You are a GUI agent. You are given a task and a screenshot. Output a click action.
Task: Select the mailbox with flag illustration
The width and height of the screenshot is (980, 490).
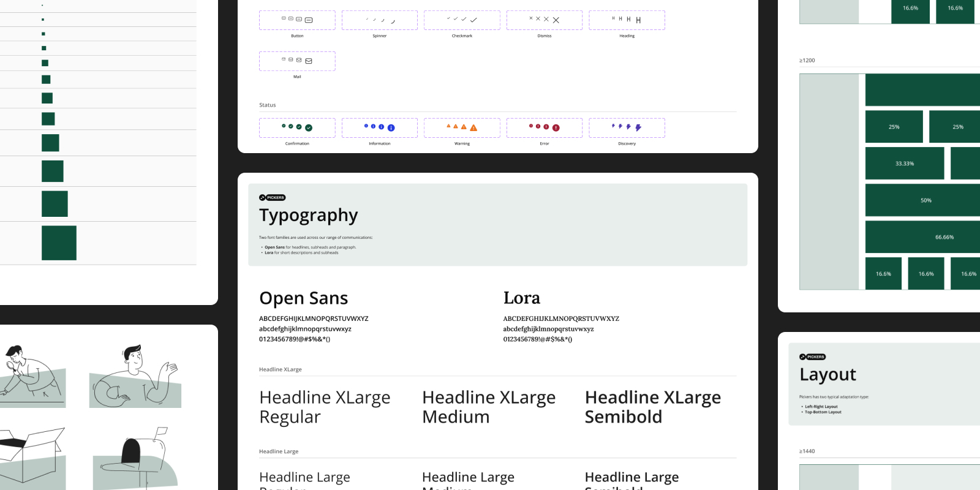click(135, 458)
